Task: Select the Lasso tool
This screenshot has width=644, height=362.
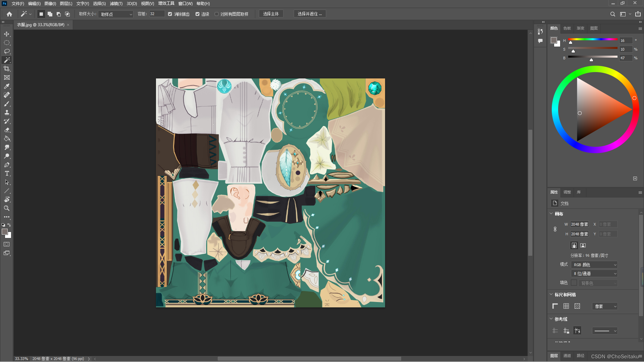Action: click(x=7, y=51)
